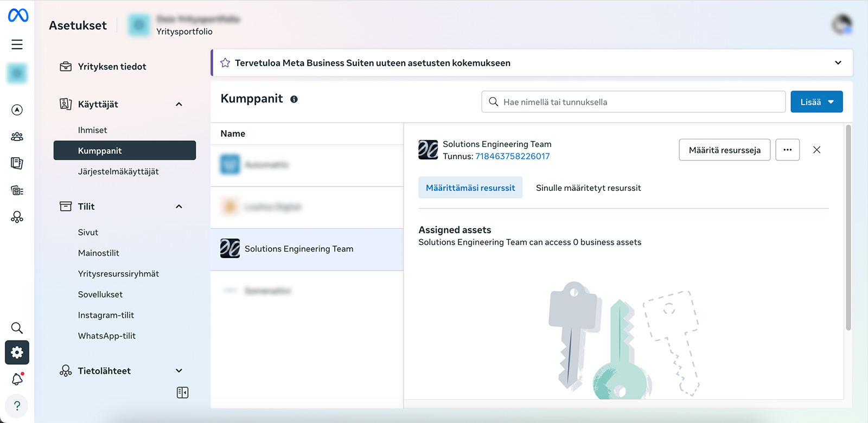The height and width of the screenshot is (423, 868).
Task: Collapse the Käyttäjät section
Action: point(179,104)
